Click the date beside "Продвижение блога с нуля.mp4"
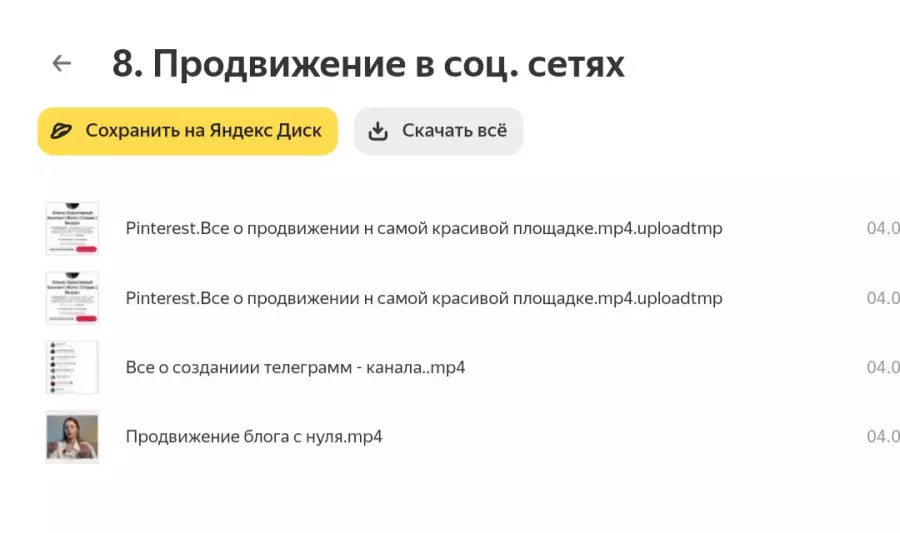This screenshot has height=533, width=900. coord(883,437)
